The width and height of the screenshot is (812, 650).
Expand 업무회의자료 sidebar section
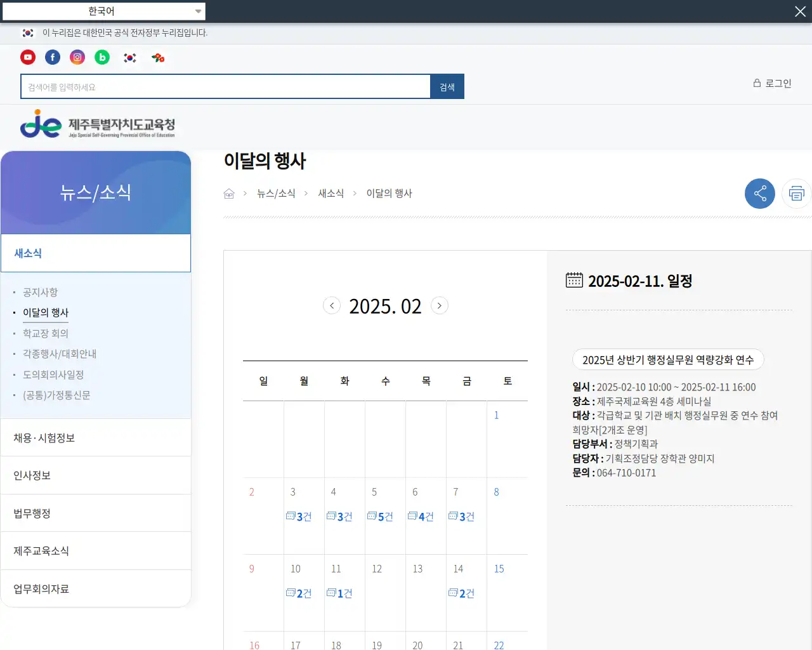(96, 589)
